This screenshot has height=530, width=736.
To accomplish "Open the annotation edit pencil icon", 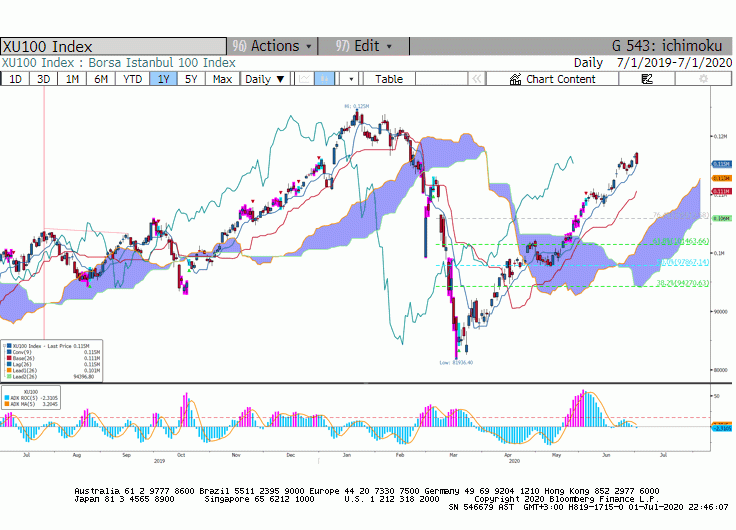I will (647, 79).
